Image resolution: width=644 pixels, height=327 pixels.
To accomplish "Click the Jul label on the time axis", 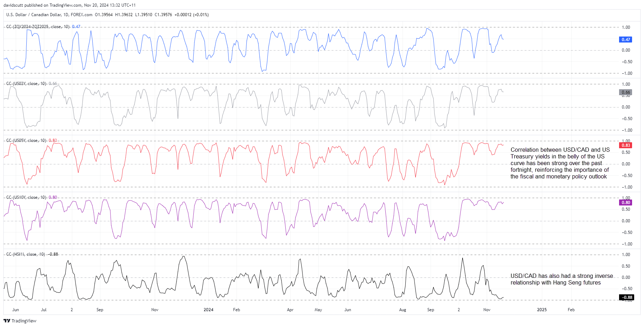I will pyautogui.click(x=44, y=310).
